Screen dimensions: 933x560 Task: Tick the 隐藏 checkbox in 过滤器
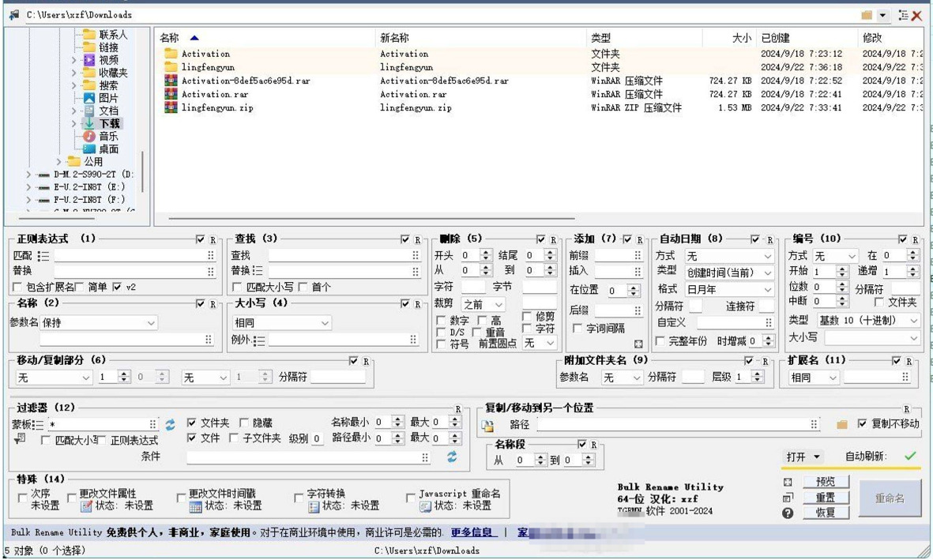click(x=243, y=423)
